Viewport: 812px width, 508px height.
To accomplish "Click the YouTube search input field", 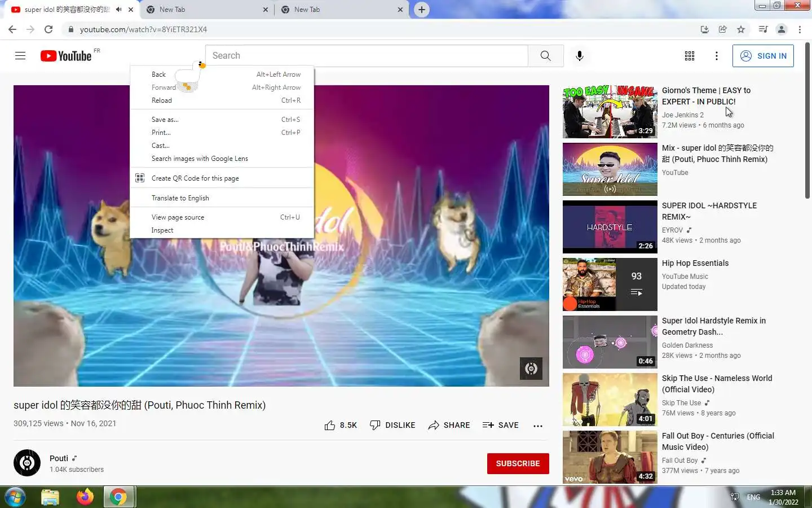I will (367, 56).
